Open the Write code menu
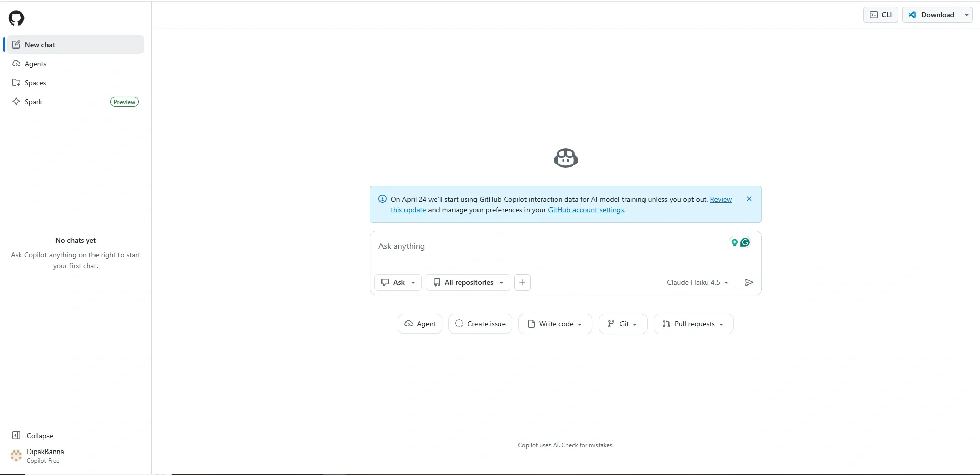Viewport: 980px width, 475px height. (555, 323)
